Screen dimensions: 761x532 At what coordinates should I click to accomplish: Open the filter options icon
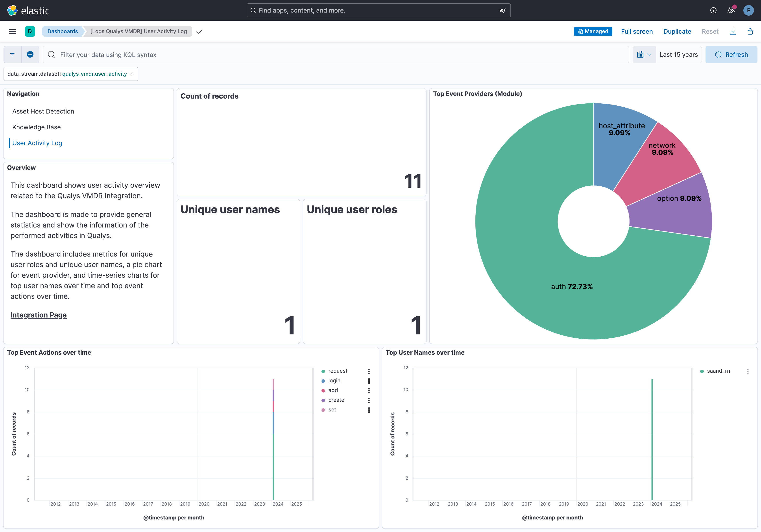point(12,54)
